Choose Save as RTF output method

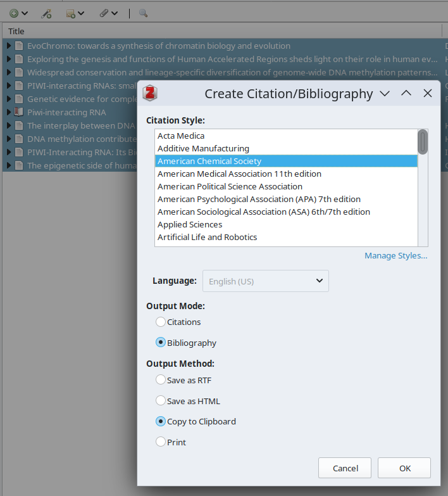pyautogui.click(x=161, y=379)
